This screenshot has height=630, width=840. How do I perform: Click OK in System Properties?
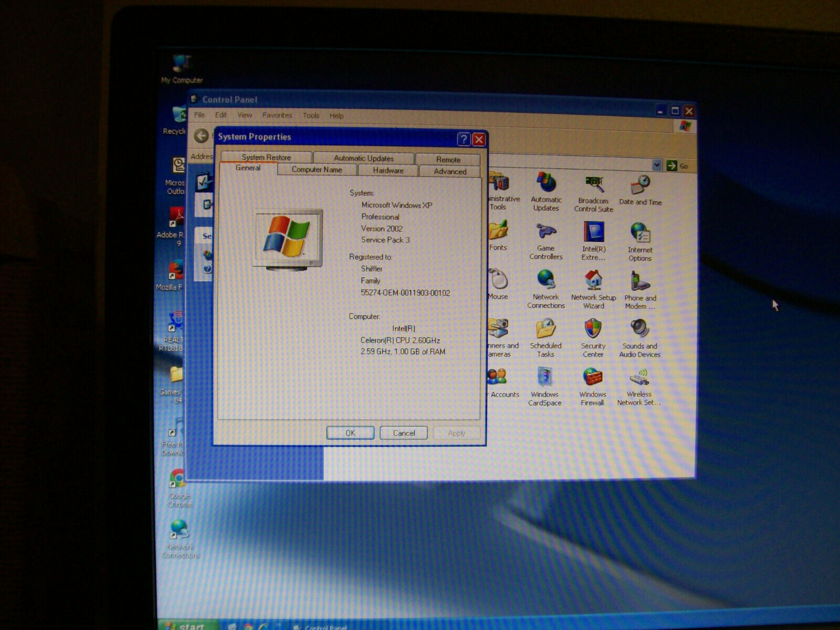point(350,433)
